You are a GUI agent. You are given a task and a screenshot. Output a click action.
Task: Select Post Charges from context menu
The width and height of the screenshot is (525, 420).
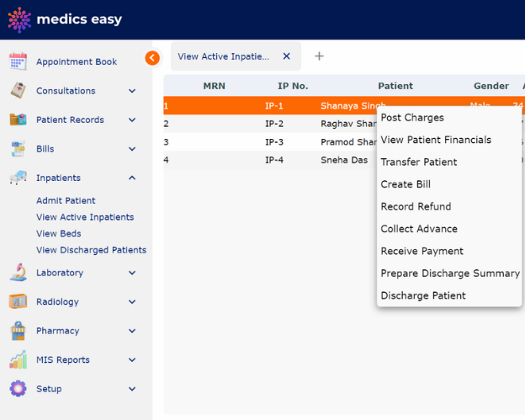pyautogui.click(x=412, y=118)
